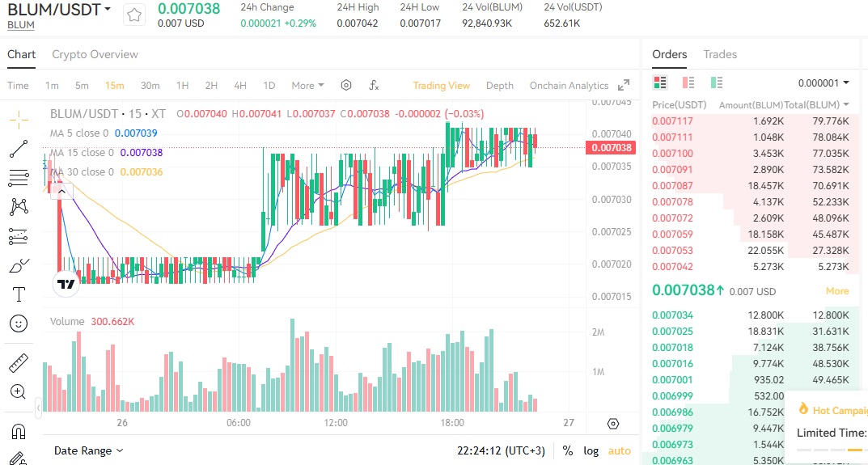Select the Text annotation tool
The width and height of the screenshot is (868, 465).
(x=19, y=294)
